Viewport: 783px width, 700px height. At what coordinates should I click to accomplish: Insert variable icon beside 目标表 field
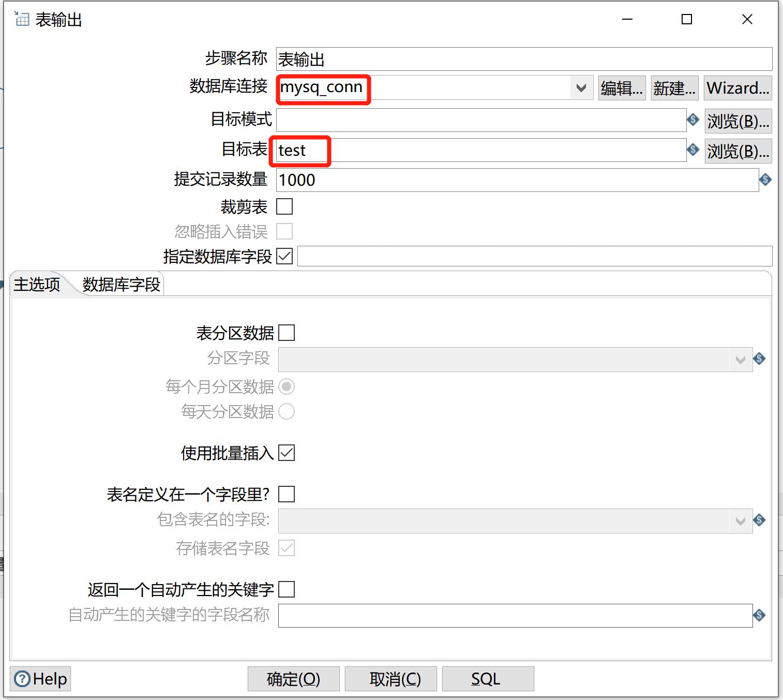(693, 150)
